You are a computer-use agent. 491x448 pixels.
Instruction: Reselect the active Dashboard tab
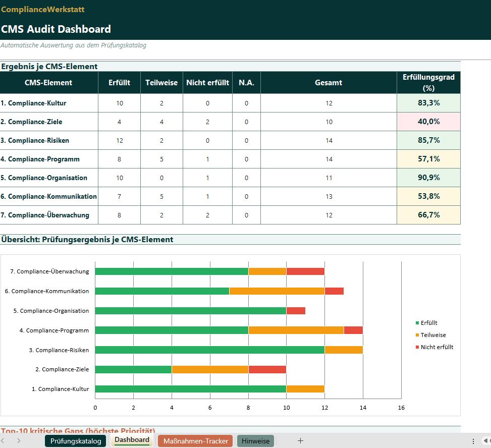pyautogui.click(x=131, y=440)
